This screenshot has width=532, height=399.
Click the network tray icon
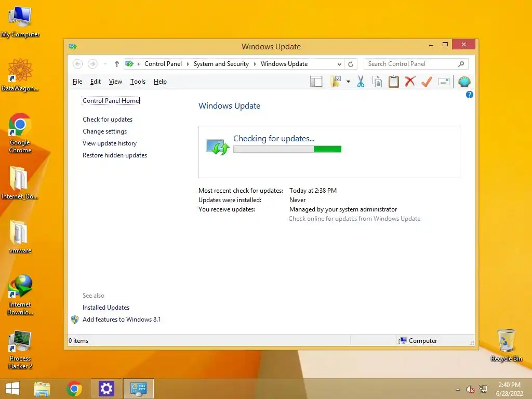(483, 389)
